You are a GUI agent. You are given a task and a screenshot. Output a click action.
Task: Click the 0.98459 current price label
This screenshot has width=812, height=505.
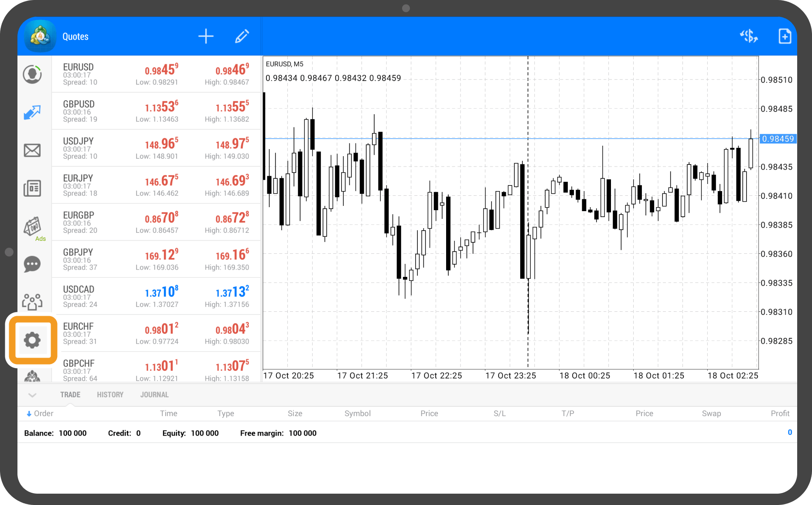[x=778, y=139]
